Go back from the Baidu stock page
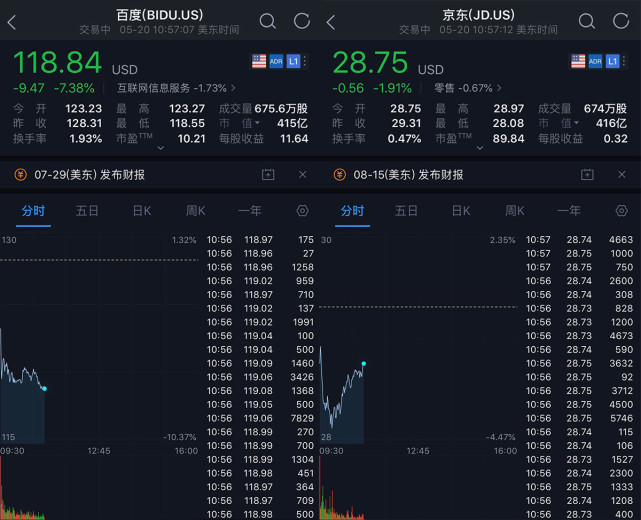 click(x=12, y=22)
